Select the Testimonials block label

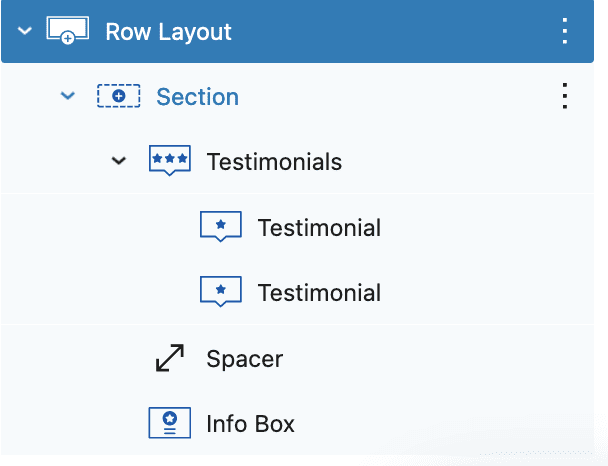[274, 162]
